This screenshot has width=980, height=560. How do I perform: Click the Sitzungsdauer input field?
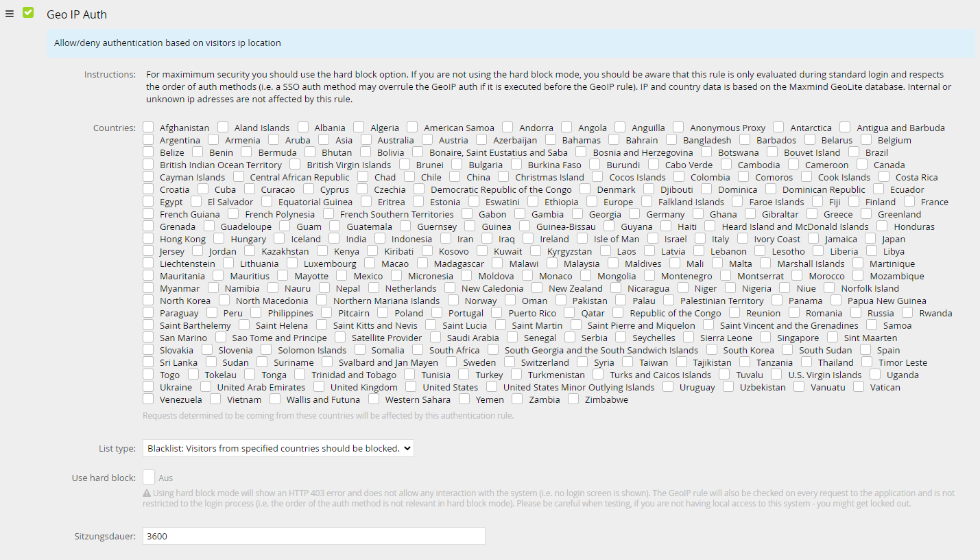pyautogui.click(x=313, y=536)
